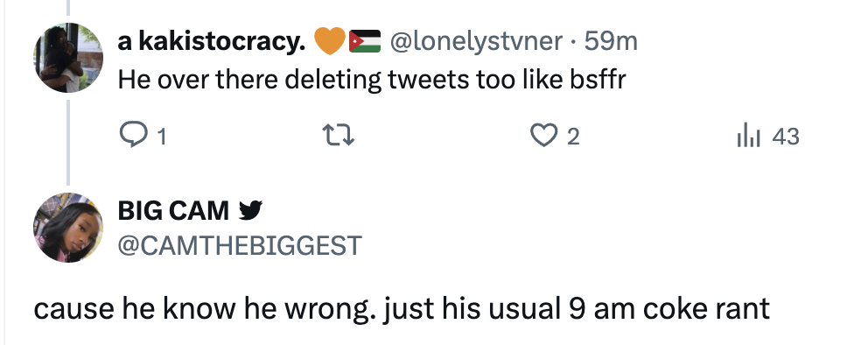Open the a kakistocracy. display name
Viewport: 868px width, 345px height.
(x=212, y=41)
